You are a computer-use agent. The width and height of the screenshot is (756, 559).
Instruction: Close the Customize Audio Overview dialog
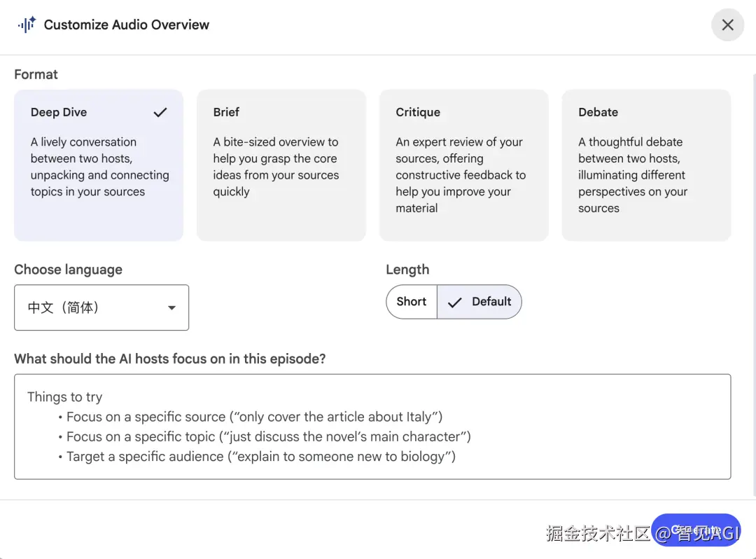click(727, 25)
